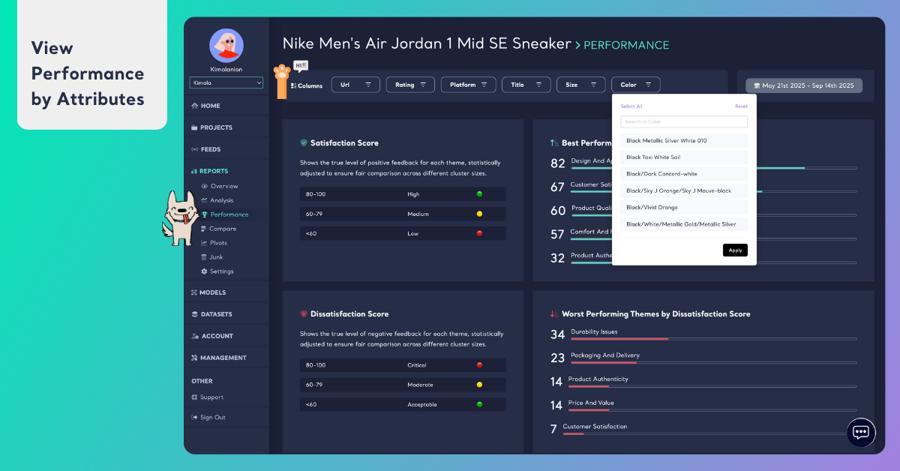The height and width of the screenshot is (471, 900).
Task: Select Black/Dark Concord-white option
Action: coord(684,174)
